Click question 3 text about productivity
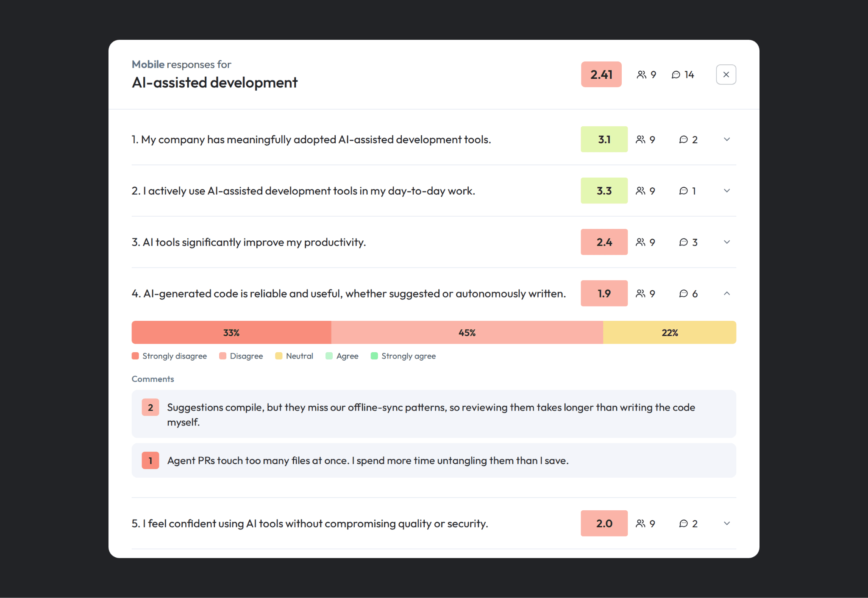 [249, 242]
